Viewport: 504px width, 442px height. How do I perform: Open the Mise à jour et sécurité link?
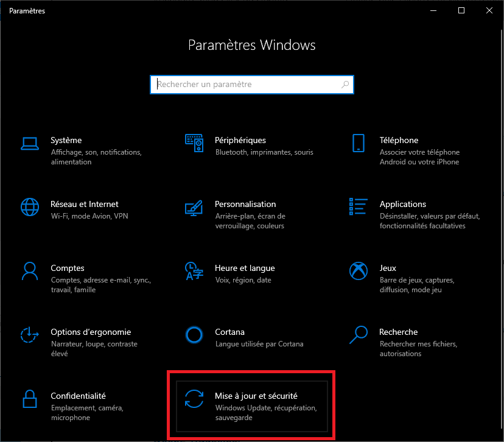(x=256, y=396)
